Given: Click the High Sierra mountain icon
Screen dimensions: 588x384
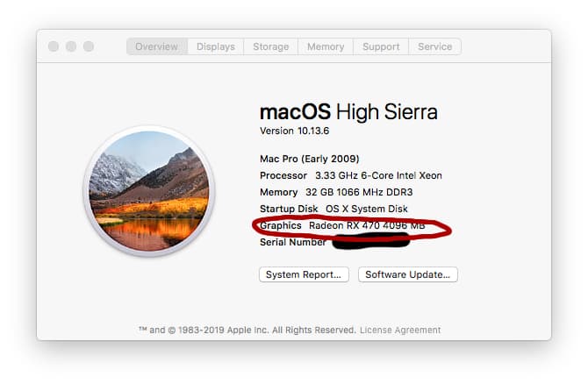Looking at the screenshot, I should 149,191.
